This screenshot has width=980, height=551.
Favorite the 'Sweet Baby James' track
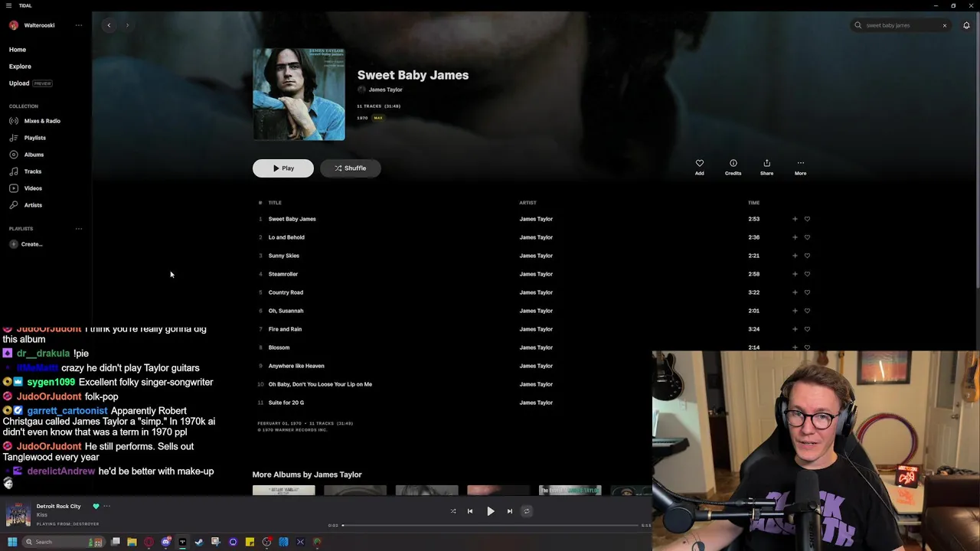pyautogui.click(x=807, y=219)
